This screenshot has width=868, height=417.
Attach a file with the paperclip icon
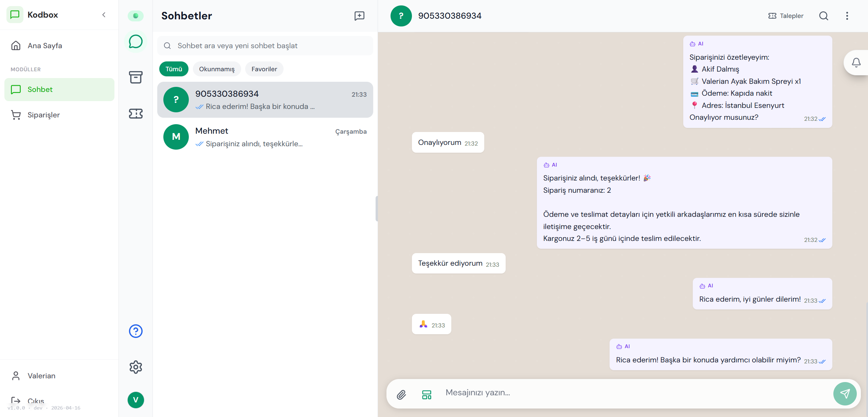pos(401,394)
